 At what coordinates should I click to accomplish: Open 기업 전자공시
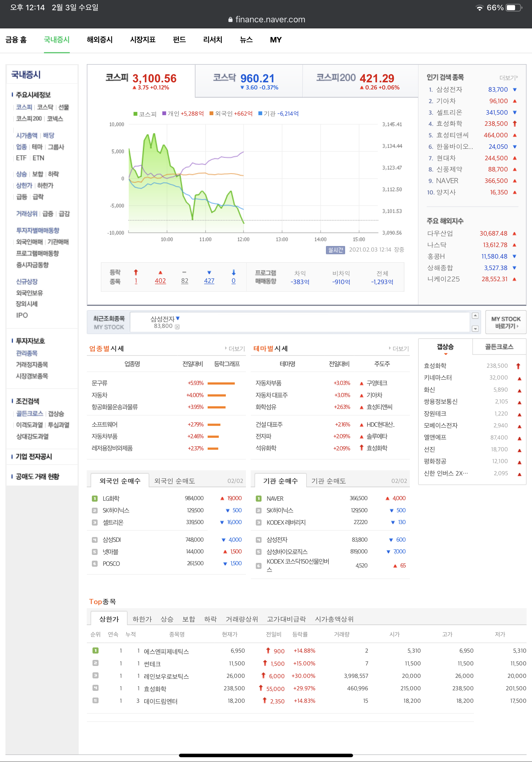[x=34, y=457]
